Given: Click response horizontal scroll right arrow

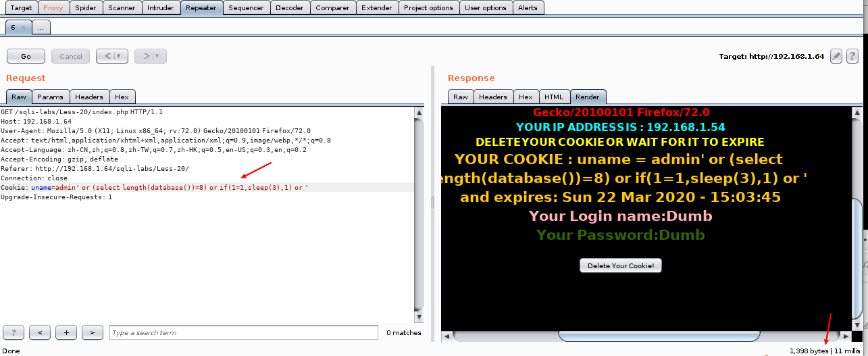Looking at the screenshot, I should tap(846, 336).
